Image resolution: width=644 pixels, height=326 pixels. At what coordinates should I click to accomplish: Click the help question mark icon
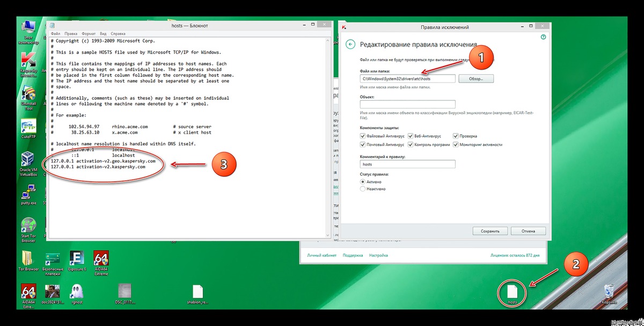pos(543,37)
